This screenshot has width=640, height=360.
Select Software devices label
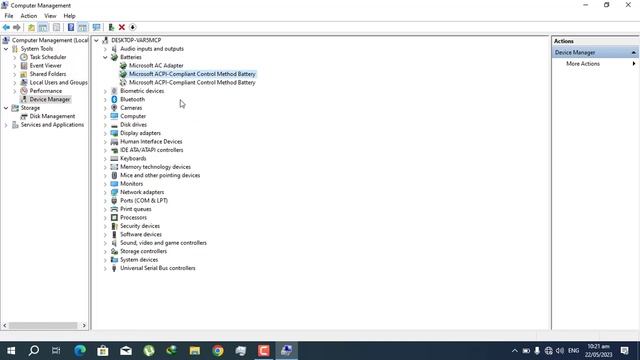coord(141,235)
